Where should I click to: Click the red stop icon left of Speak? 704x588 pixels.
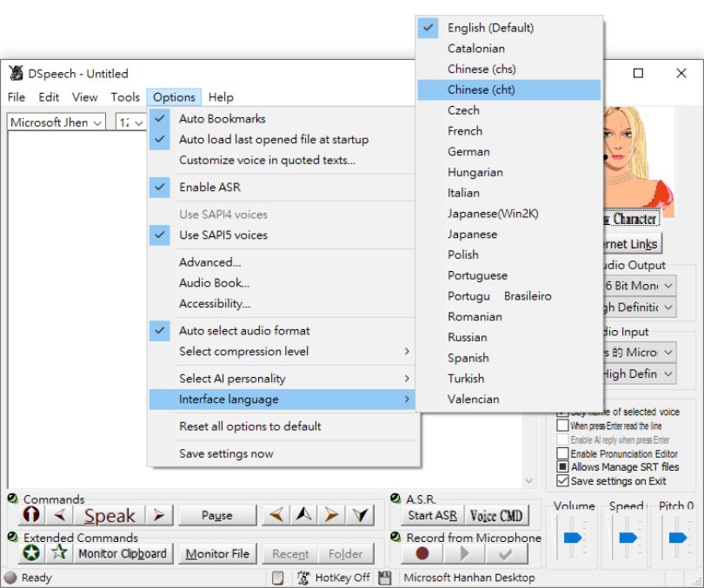[31, 515]
